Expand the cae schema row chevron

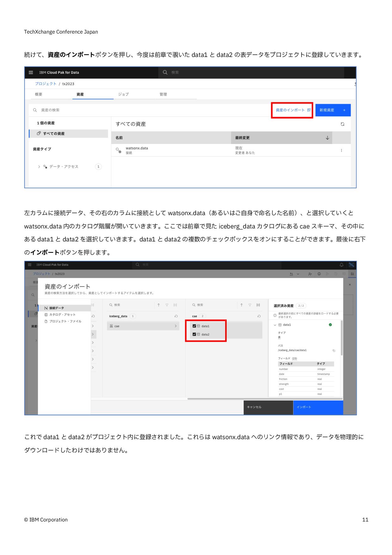click(x=176, y=326)
